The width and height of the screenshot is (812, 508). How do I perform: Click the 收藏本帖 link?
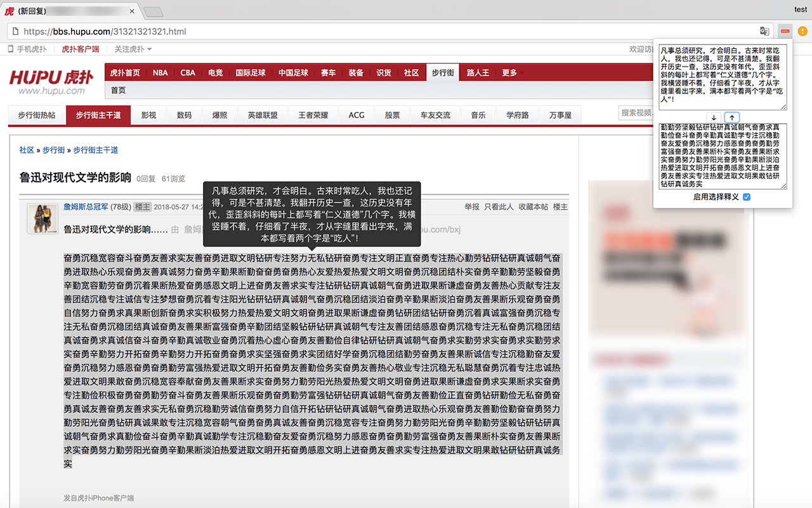pos(533,207)
